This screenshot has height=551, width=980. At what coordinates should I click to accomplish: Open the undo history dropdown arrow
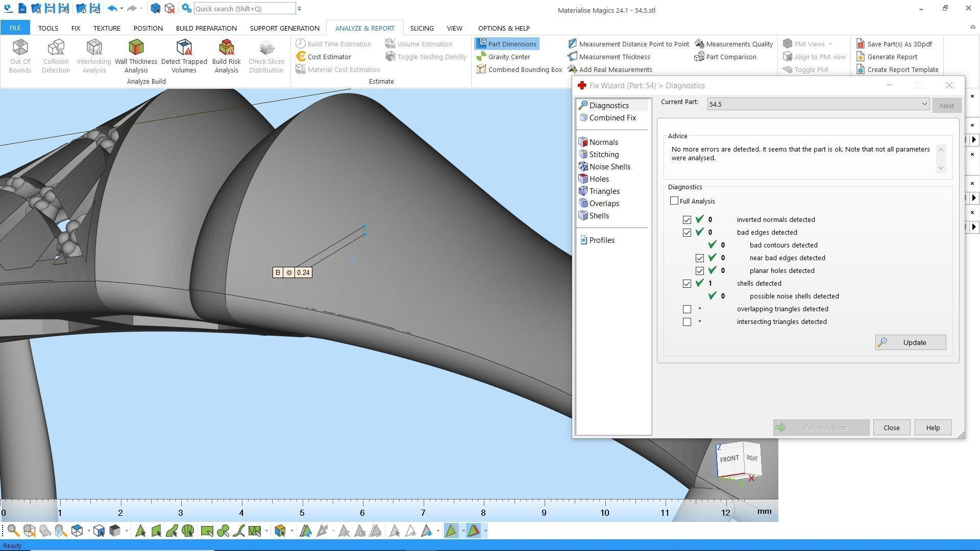click(x=122, y=9)
